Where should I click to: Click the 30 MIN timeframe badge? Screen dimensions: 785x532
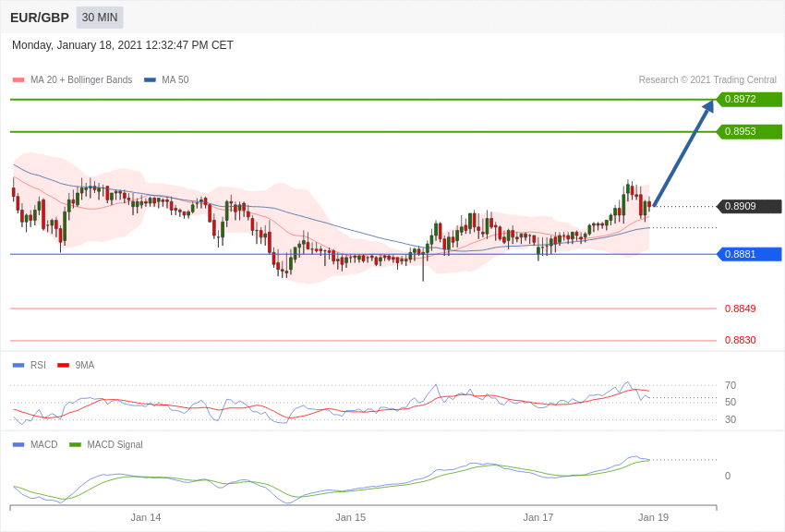pos(100,18)
